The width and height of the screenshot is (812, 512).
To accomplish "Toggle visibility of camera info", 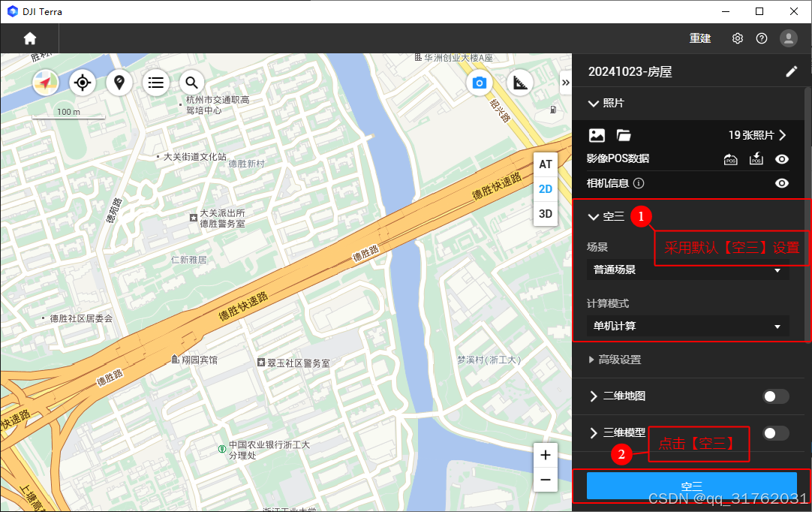I will coord(782,183).
